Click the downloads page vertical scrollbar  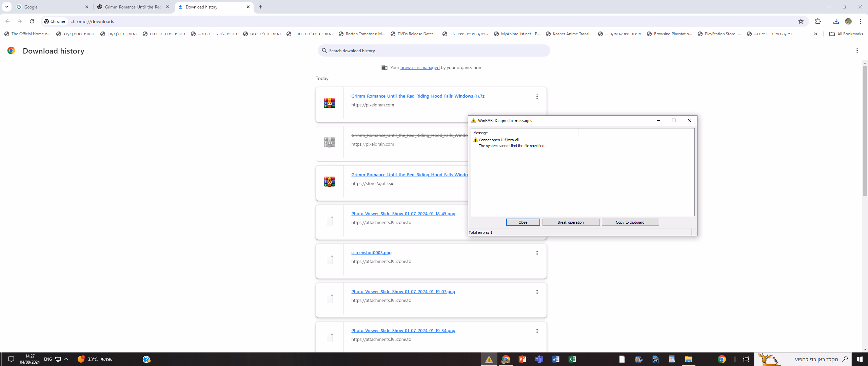[x=865, y=130]
